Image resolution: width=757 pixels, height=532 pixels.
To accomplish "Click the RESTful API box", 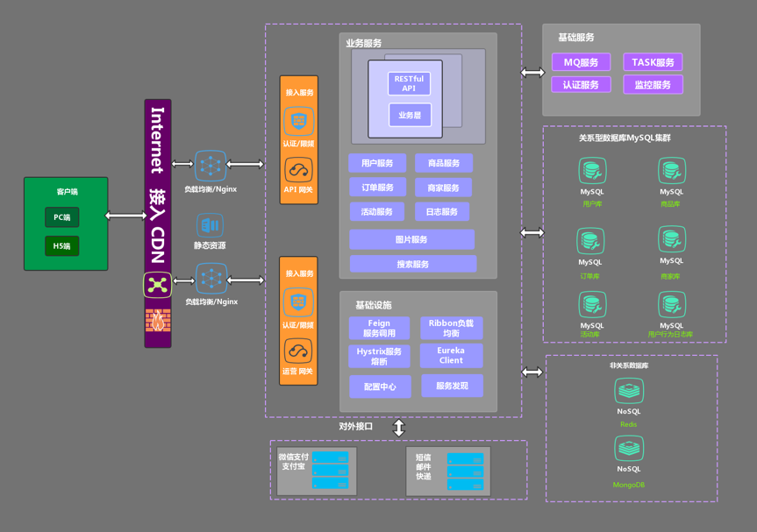I will [409, 83].
